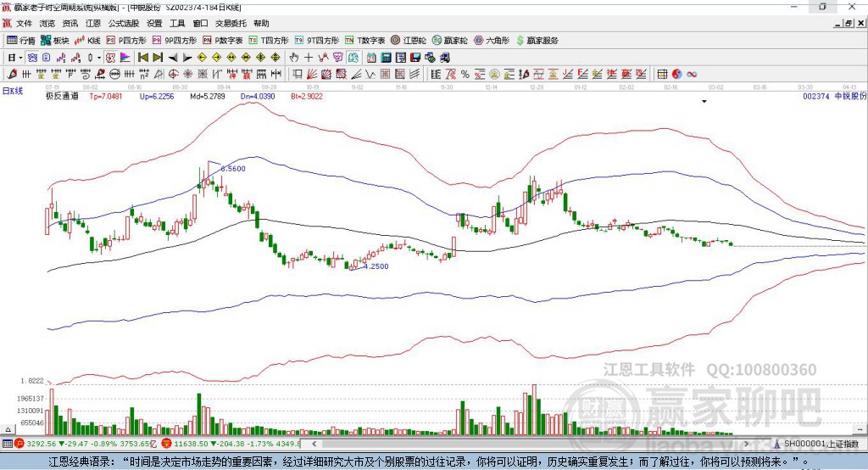Click the 6.5600 high price marker
Screen dimensions: 868x470
233,169
